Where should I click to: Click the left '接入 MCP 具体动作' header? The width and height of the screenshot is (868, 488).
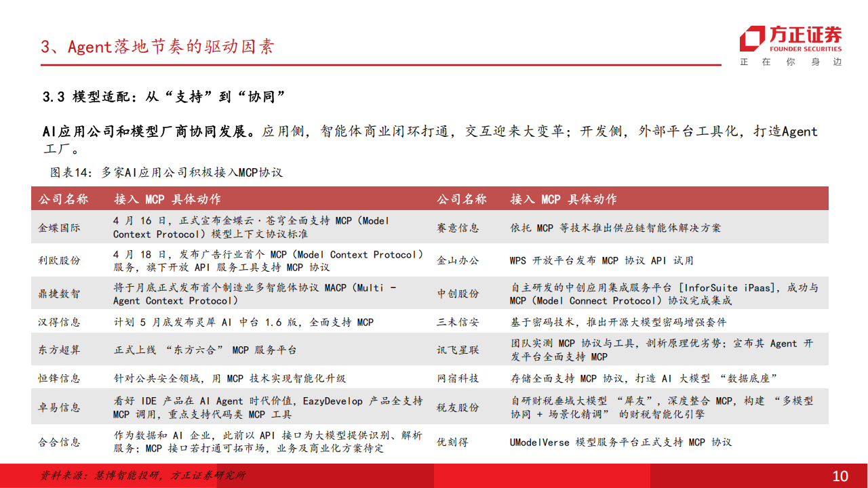167,199
